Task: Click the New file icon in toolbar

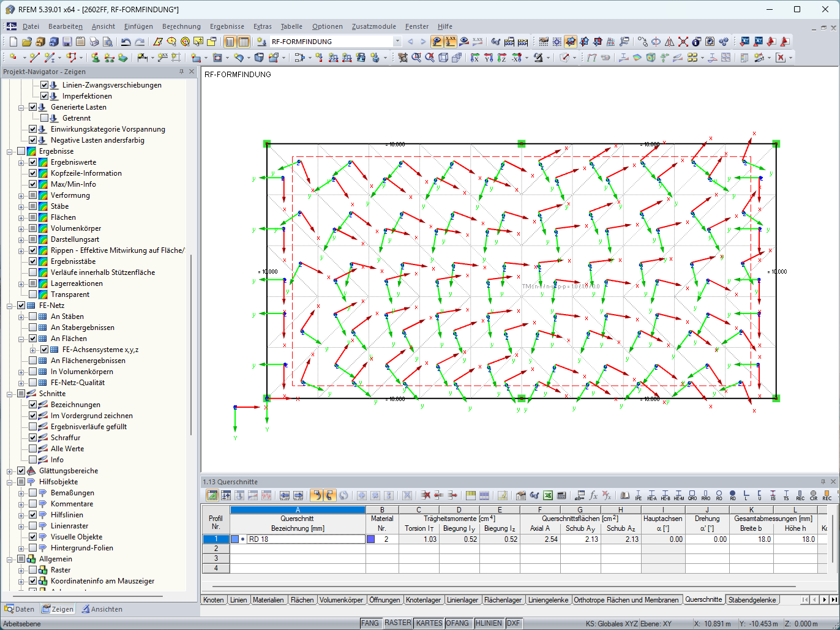Action: coord(13,42)
